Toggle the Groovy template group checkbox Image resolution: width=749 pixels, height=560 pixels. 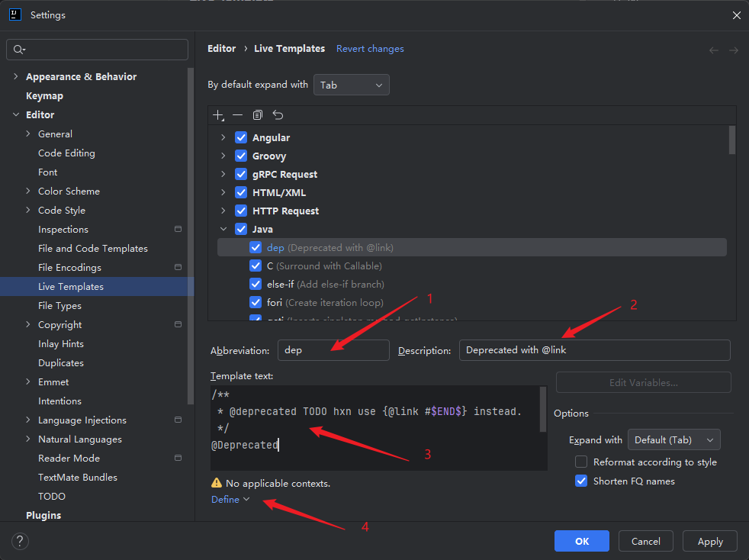click(x=241, y=156)
